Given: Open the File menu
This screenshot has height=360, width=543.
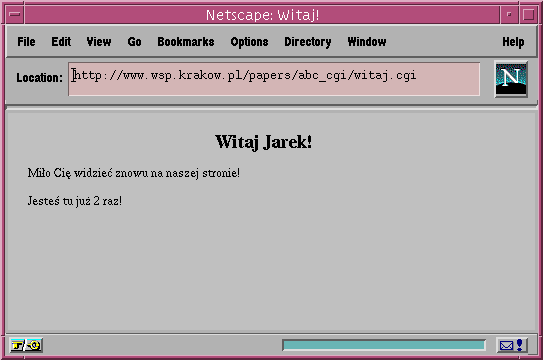Looking at the screenshot, I should (26, 42).
